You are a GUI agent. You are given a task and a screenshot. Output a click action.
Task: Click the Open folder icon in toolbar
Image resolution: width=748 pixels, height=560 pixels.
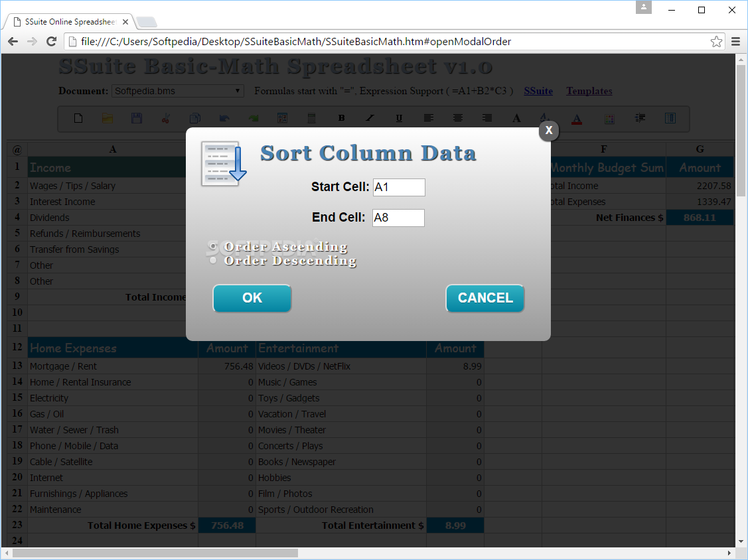point(108,118)
